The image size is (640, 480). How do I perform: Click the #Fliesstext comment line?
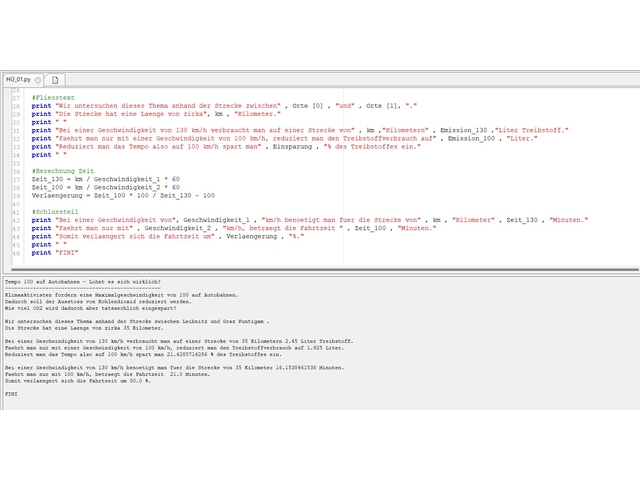pyautogui.click(x=53, y=98)
